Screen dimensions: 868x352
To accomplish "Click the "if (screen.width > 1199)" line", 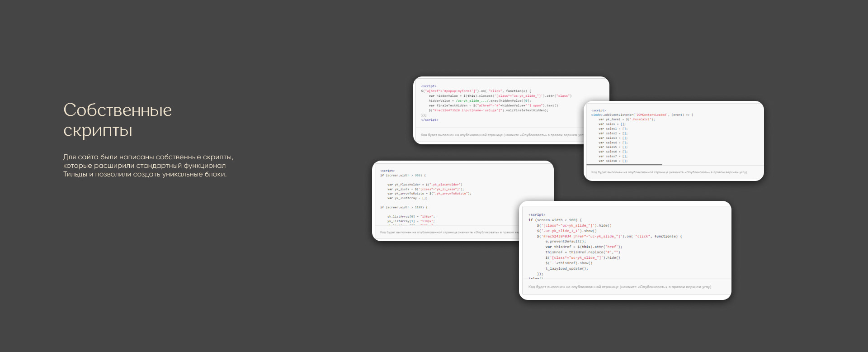I will point(403,207).
